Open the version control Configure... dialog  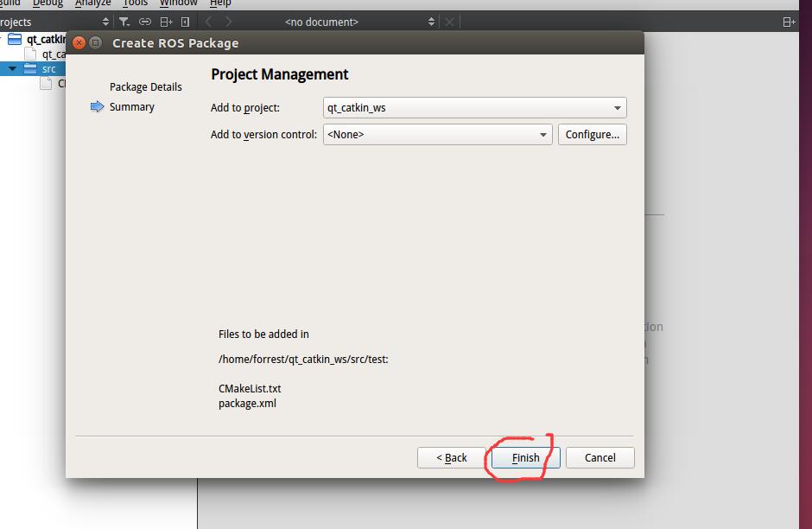pyautogui.click(x=593, y=134)
